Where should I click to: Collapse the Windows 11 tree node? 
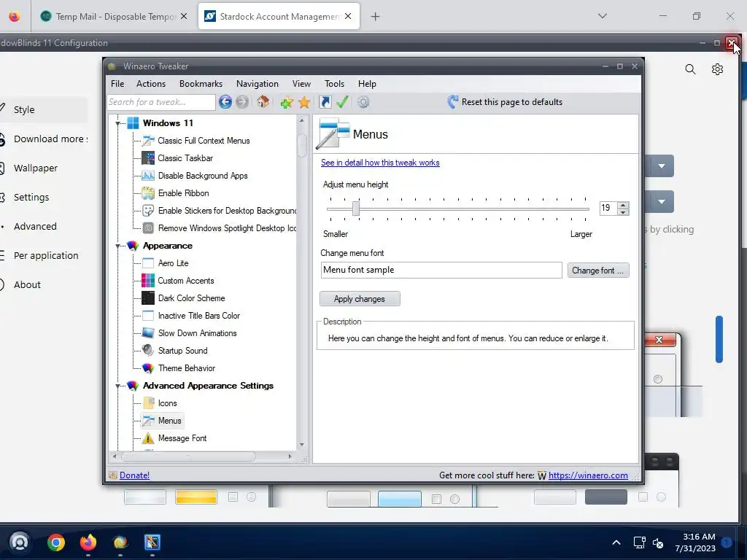click(117, 123)
